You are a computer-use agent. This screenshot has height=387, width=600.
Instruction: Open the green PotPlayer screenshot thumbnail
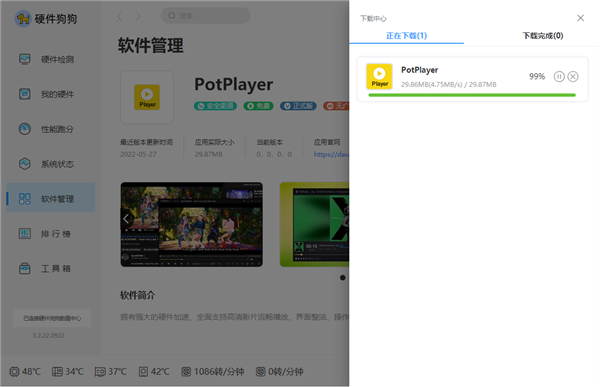click(x=315, y=224)
